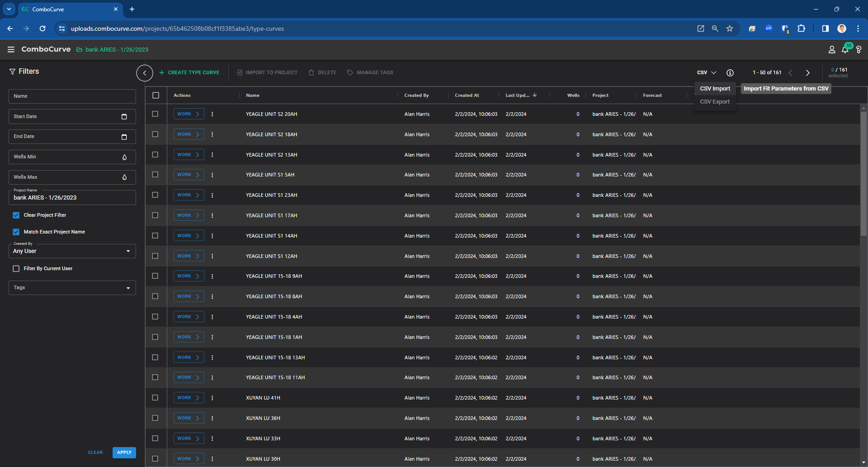Open the browser extensions puzzle icon
Screen dimensions: 868x467
point(801,29)
